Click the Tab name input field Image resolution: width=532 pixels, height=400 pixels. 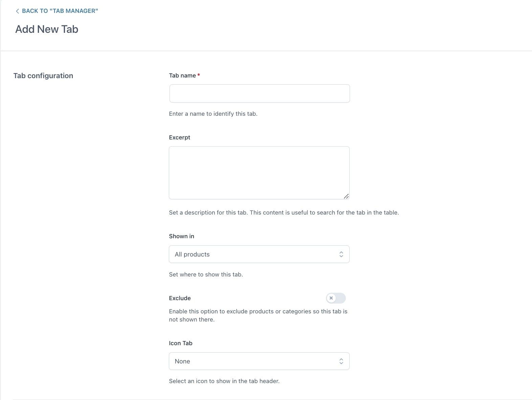tap(259, 93)
